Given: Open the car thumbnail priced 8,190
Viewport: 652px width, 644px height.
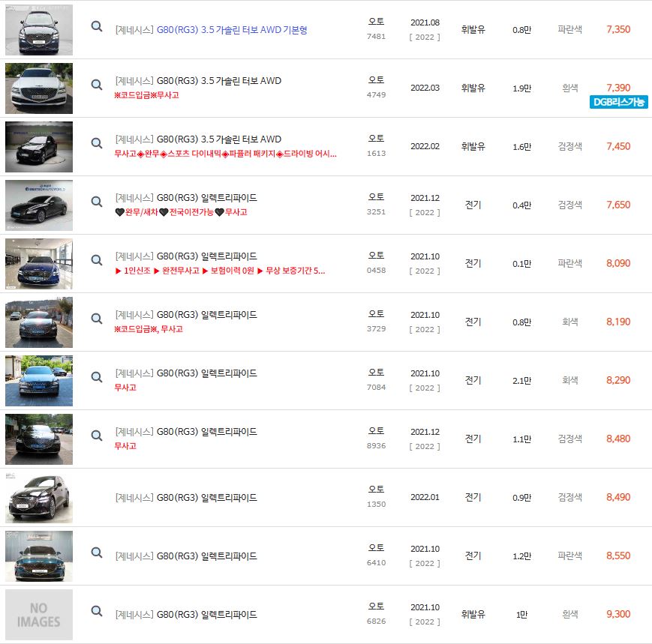Looking at the screenshot, I should (39, 322).
